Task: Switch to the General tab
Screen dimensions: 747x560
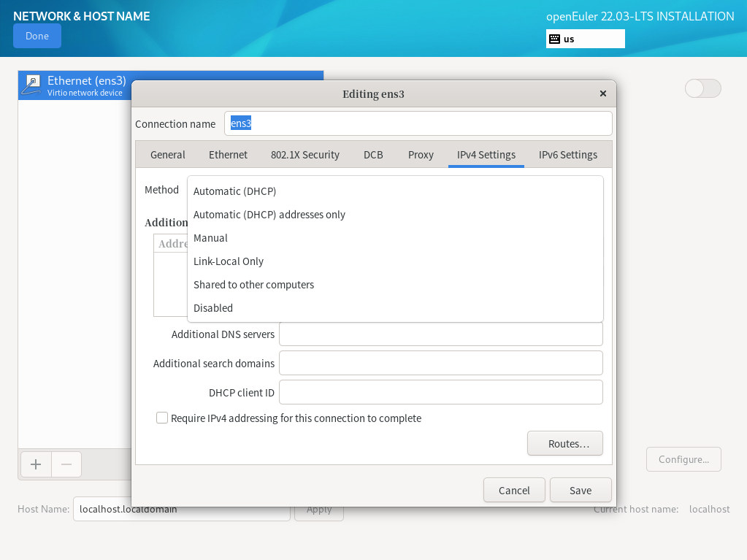Action: (x=168, y=155)
